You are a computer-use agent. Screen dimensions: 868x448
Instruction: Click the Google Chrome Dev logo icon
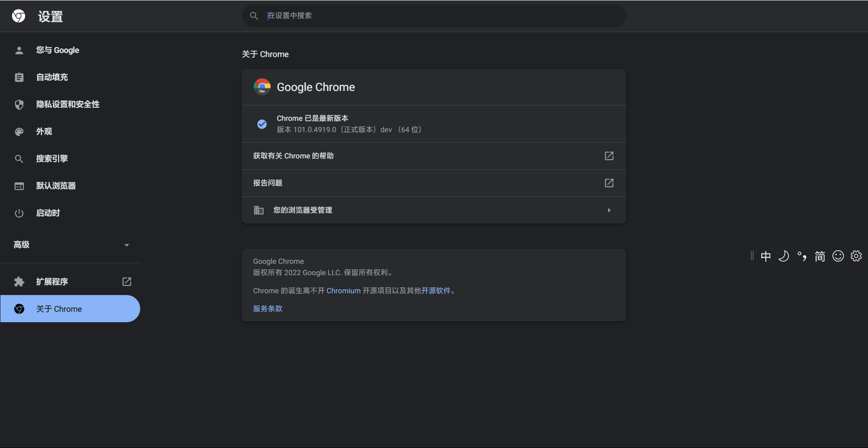click(262, 87)
